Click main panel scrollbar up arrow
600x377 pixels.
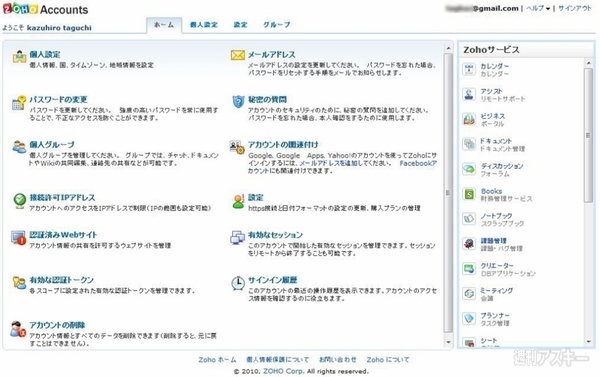pyautogui.click(x=448, y=49)
